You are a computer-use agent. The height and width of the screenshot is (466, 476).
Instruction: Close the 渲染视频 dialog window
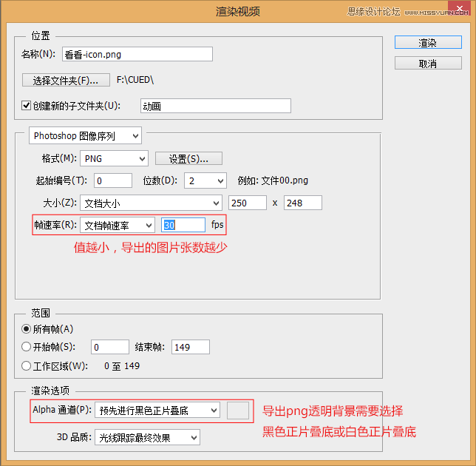point(460,8)
